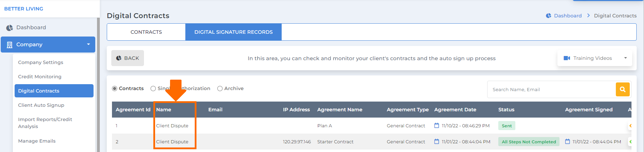Click the Plan A agreement name
The height and width of the screenshot is (152, 644).
click(324, 126)
